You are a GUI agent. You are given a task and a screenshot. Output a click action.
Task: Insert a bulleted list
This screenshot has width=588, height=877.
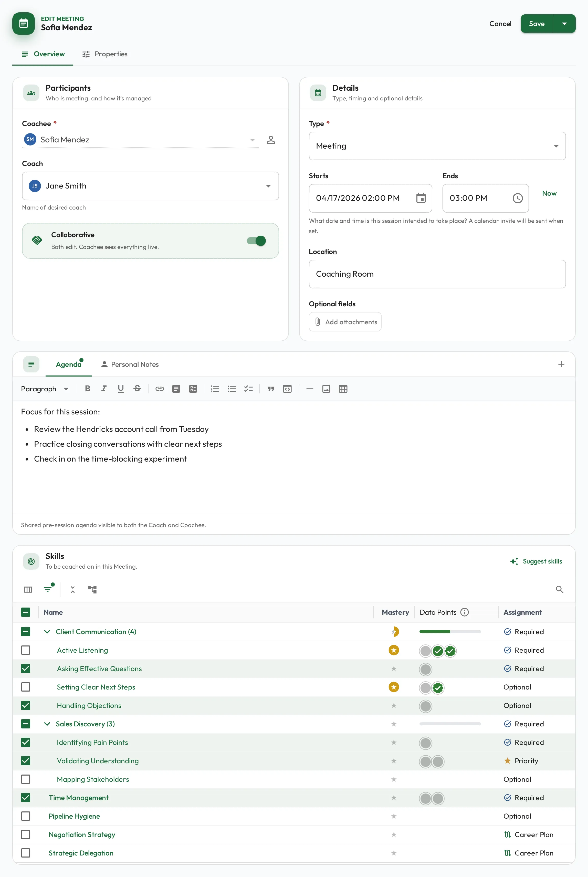click(232, 389)
